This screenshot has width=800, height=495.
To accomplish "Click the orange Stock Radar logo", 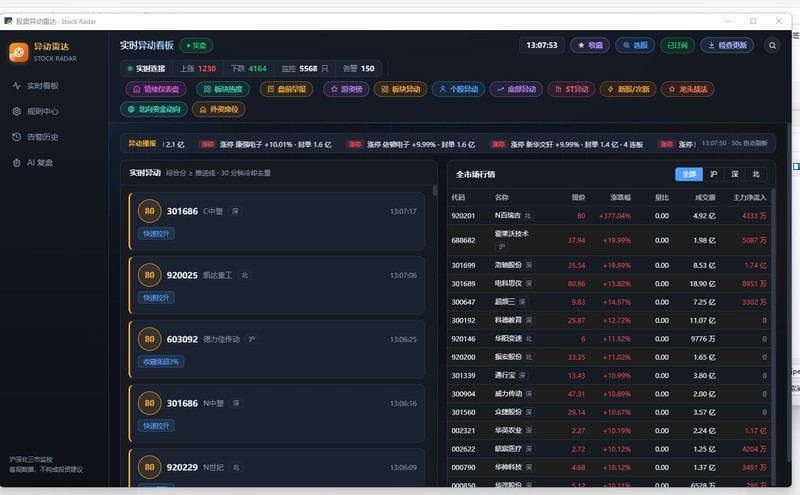I will coord(19,52).
